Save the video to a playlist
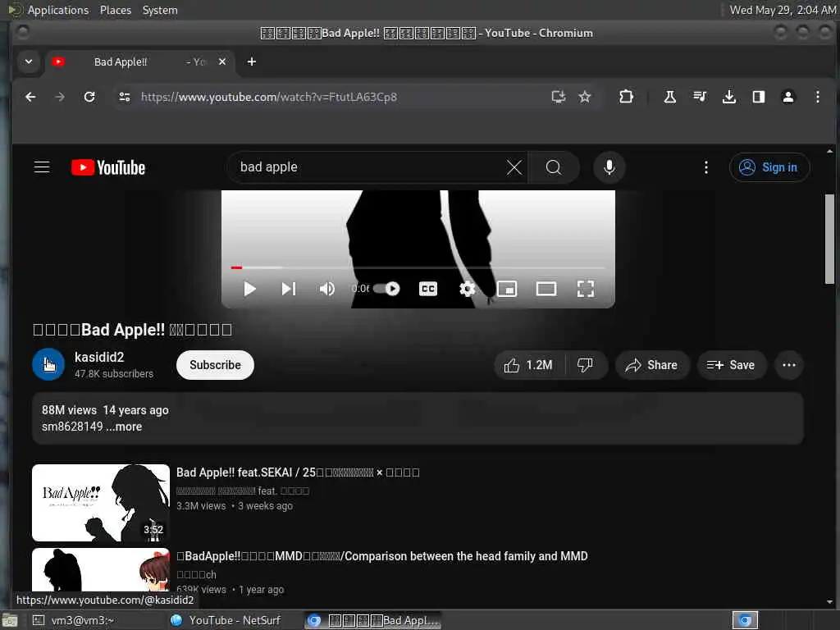Image resolution: width=840 pixels, height=630 pixels. pyautogui.click(x=731, y=365)
